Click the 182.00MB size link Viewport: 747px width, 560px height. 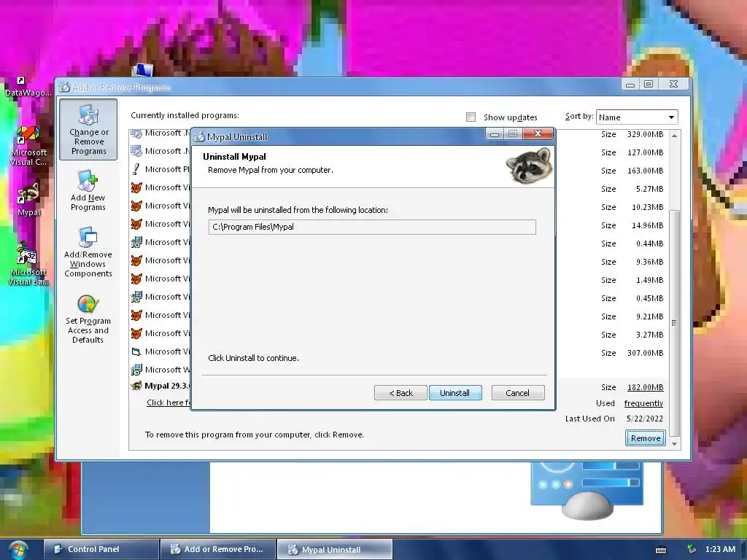[645, 387]
